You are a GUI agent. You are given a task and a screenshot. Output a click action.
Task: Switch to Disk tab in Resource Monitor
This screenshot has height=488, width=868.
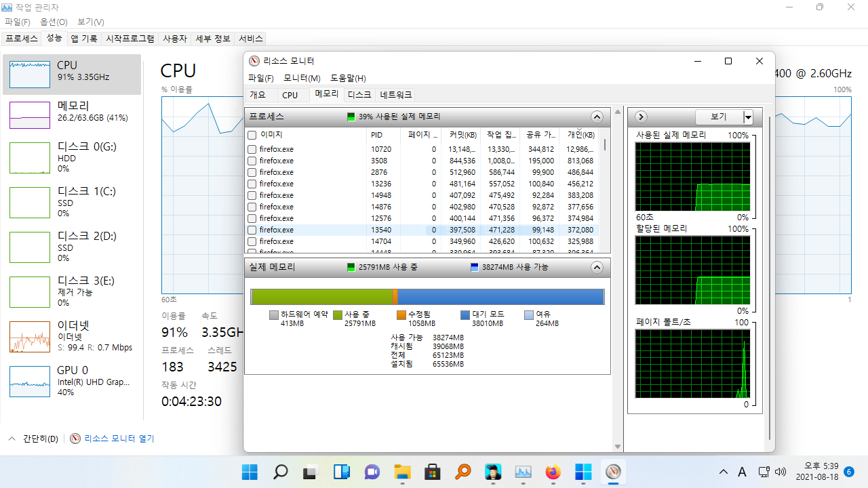pyautogui.click(x=359, y=95)
